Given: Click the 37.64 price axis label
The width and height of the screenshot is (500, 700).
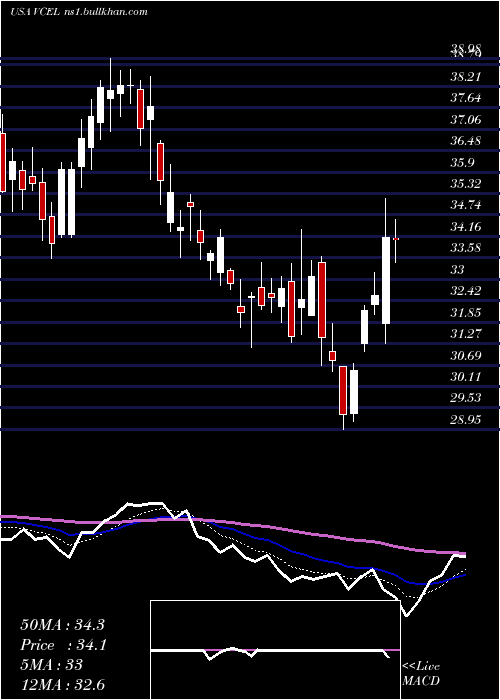Looking at the screenshot, I should (x=466, y=98).
